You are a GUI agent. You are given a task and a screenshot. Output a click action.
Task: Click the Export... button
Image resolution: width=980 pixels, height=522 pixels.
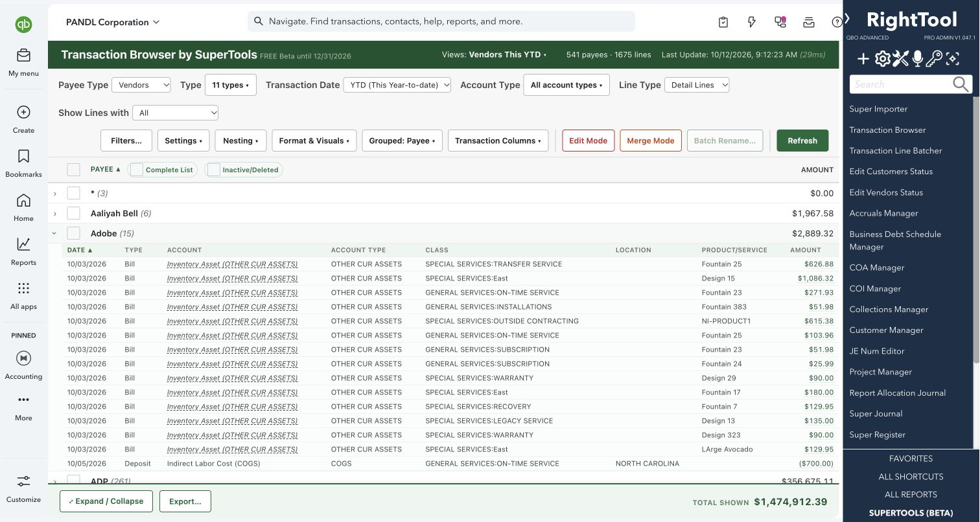185,501
